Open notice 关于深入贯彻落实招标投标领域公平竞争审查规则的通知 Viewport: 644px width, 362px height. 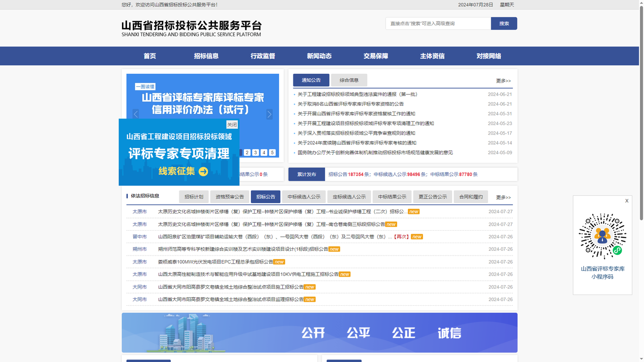(356, 133)
